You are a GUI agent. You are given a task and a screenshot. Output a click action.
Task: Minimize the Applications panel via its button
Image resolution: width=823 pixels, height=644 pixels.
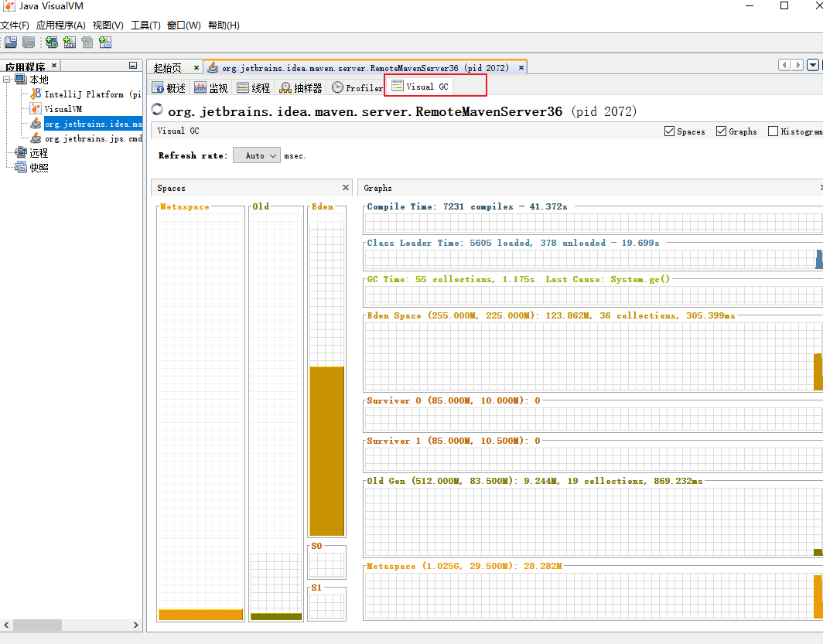[x=133, y=66]
